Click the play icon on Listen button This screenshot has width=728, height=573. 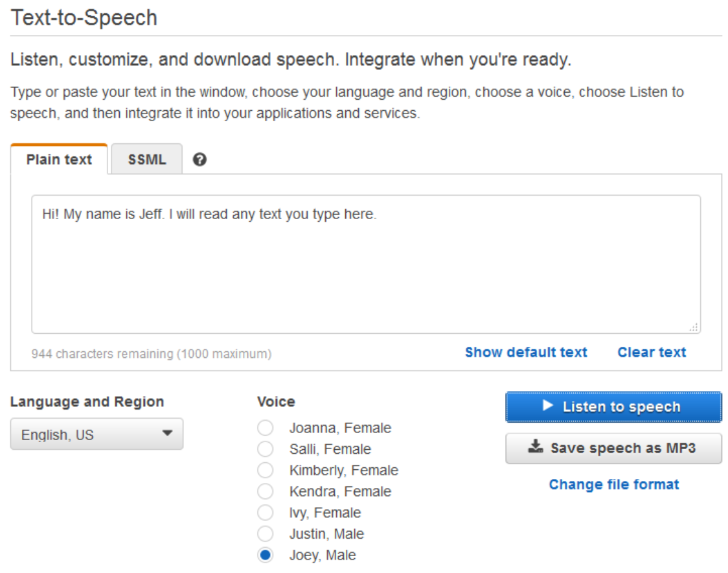click(x=548, y=406)
